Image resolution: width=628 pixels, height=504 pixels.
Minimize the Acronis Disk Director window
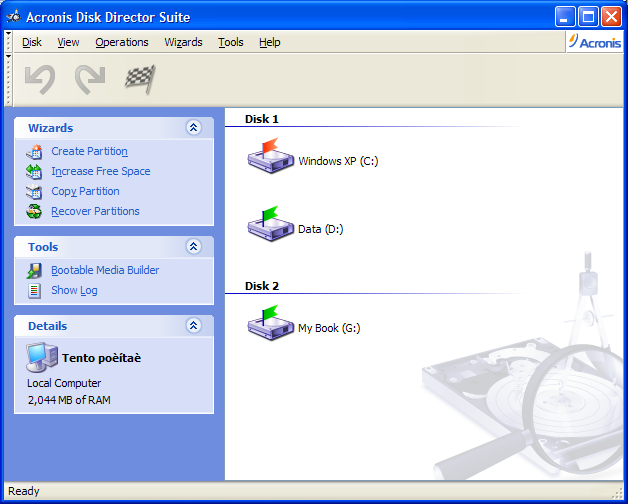(565, 17)
